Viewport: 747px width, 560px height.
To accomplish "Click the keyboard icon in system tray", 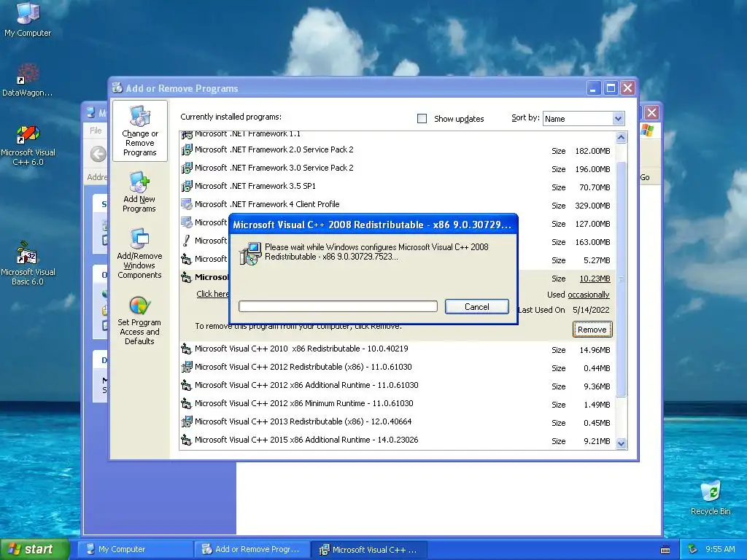I will (665, 550).
